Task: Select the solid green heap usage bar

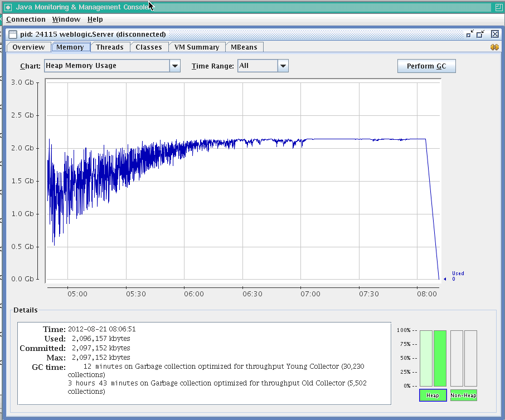Action: 440,358
